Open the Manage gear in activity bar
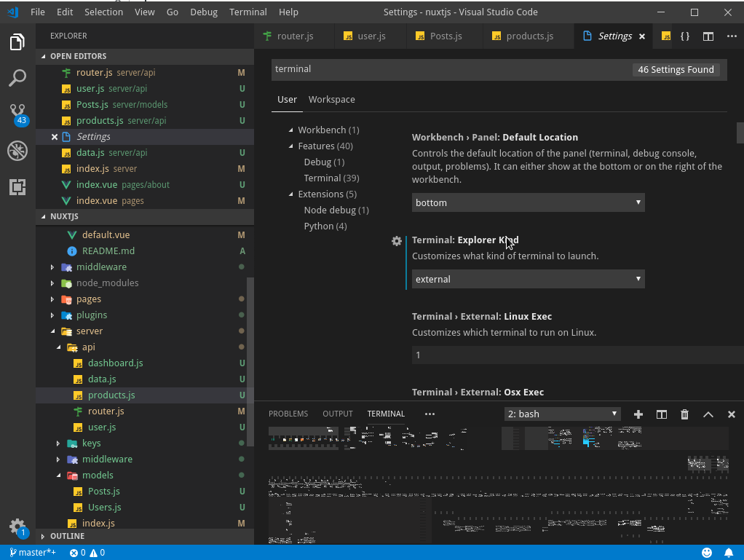744x560 pixels. 18,527
